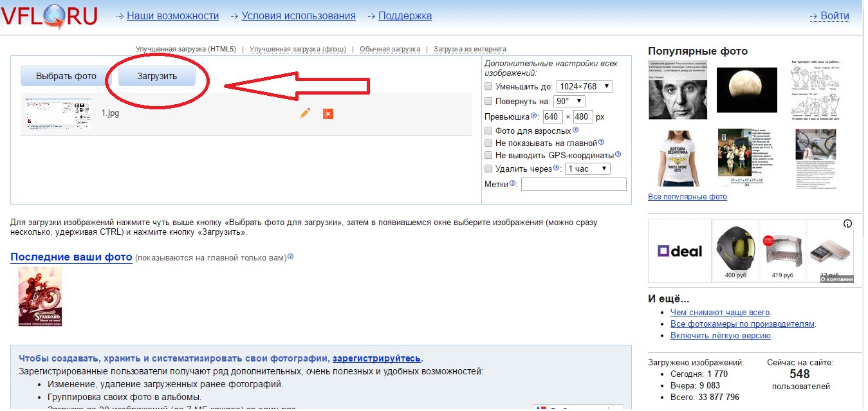Open Все фотокамеры по производителям link

tap(743, 324)
